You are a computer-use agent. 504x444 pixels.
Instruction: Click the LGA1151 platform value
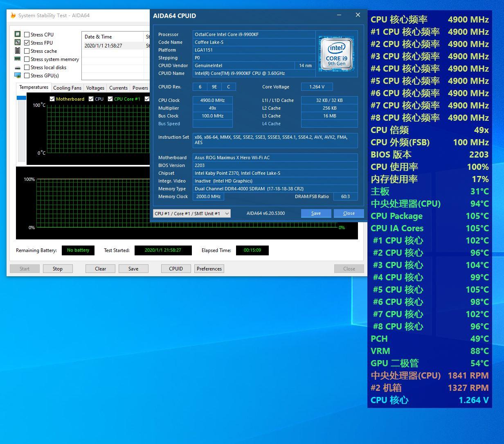click(x=254, y=50)
